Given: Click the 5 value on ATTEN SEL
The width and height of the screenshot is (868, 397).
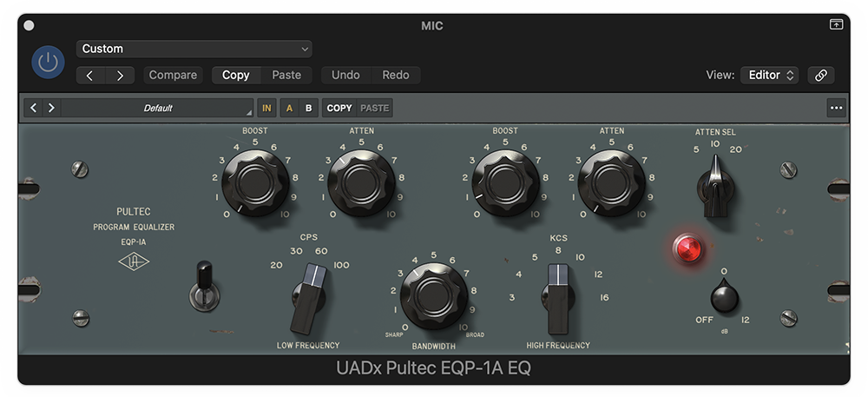Looking at the screenshot, I should [696, 149].
